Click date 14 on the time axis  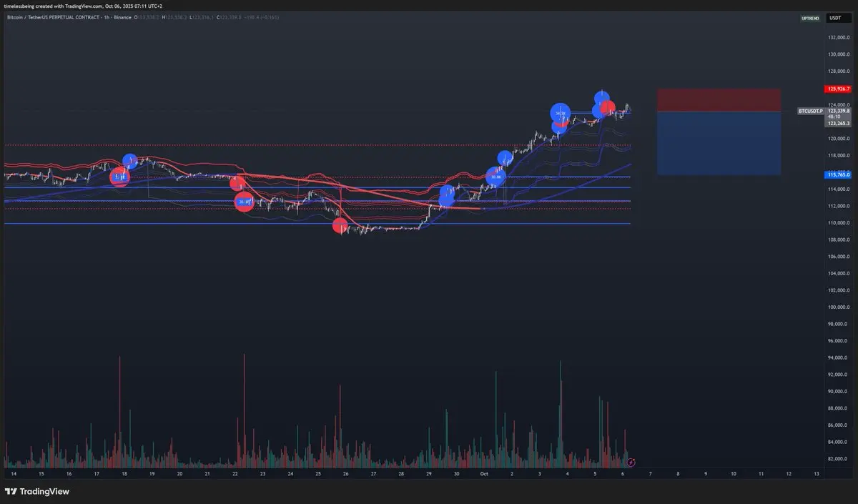14,473
